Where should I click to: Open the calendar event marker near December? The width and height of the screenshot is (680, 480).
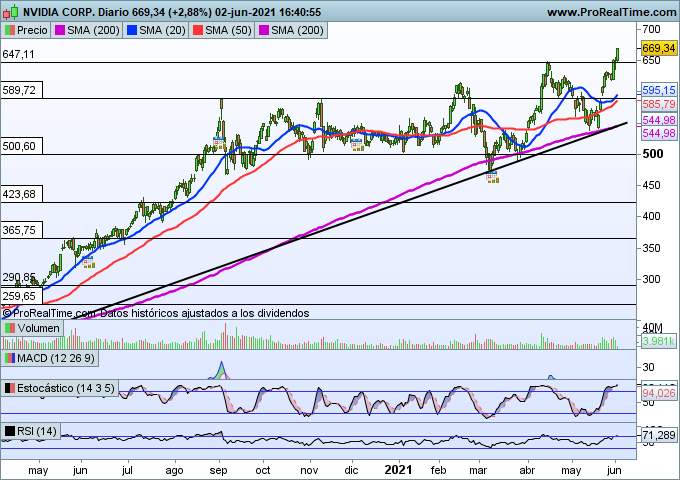point(357,145)
